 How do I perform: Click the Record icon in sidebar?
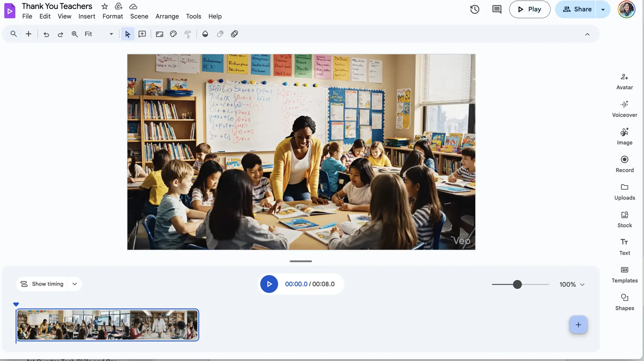624,164
